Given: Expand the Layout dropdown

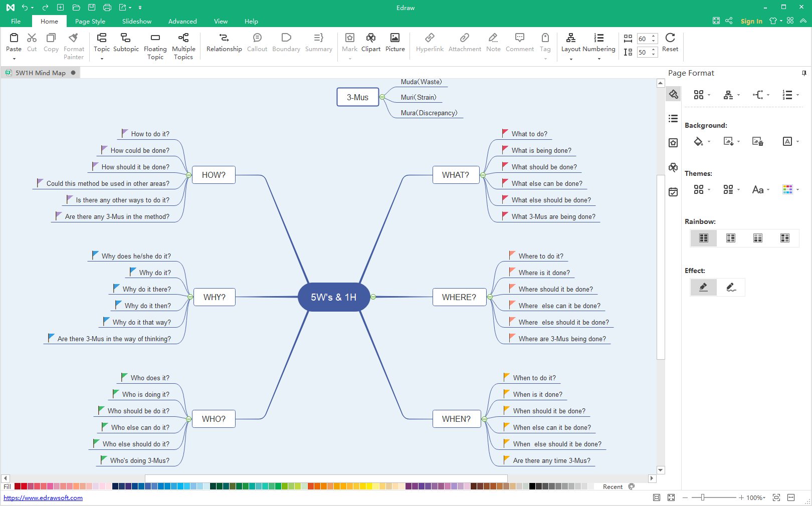Looking at the screenshot, I should point(570,59).
